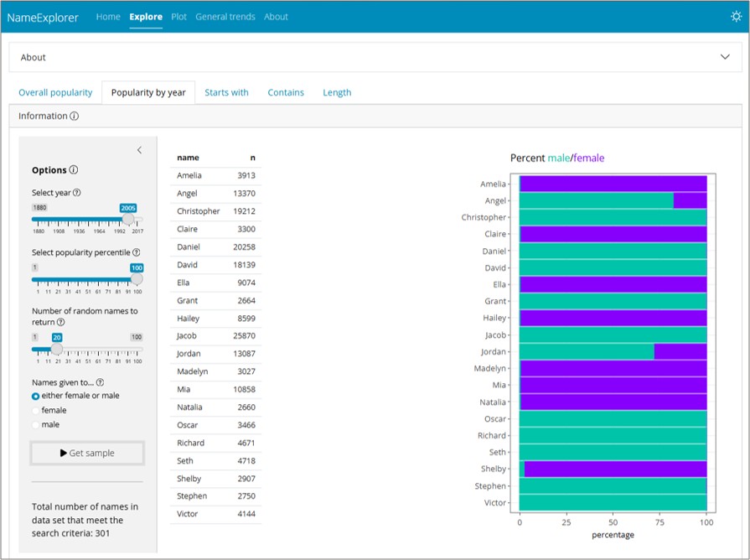Click the popularity percentile slider handle
750x560 pixels.
coord(137,278)
